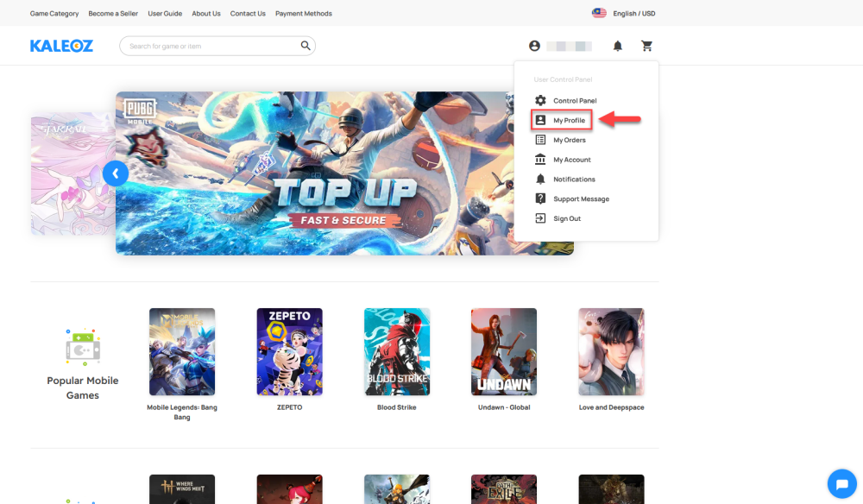
Task: Open My Orders menu entry
Action: pyautogui.click(x=569, y=140)
